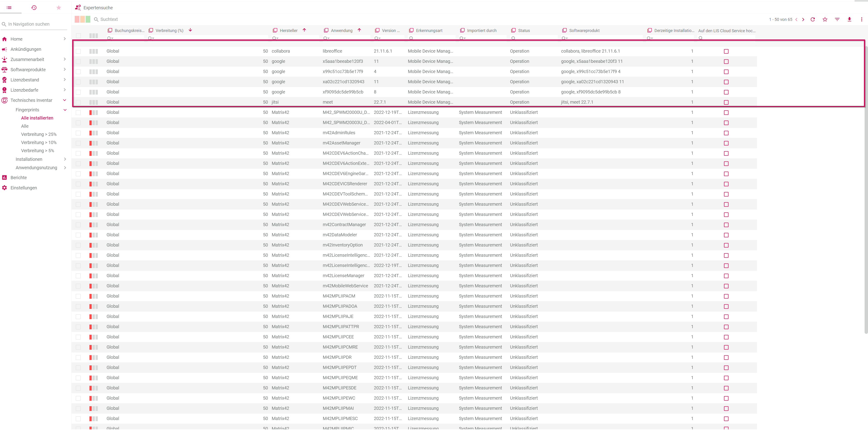This screenshot has height=430, width=868.
Task: Open the history clock tab
Action: pos(34,7)
